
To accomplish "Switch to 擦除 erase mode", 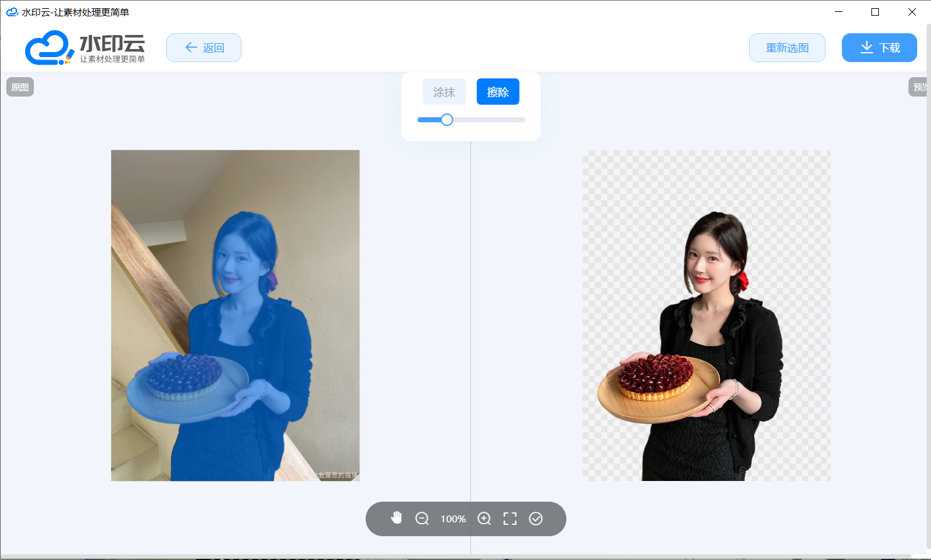I will (497, 92).
